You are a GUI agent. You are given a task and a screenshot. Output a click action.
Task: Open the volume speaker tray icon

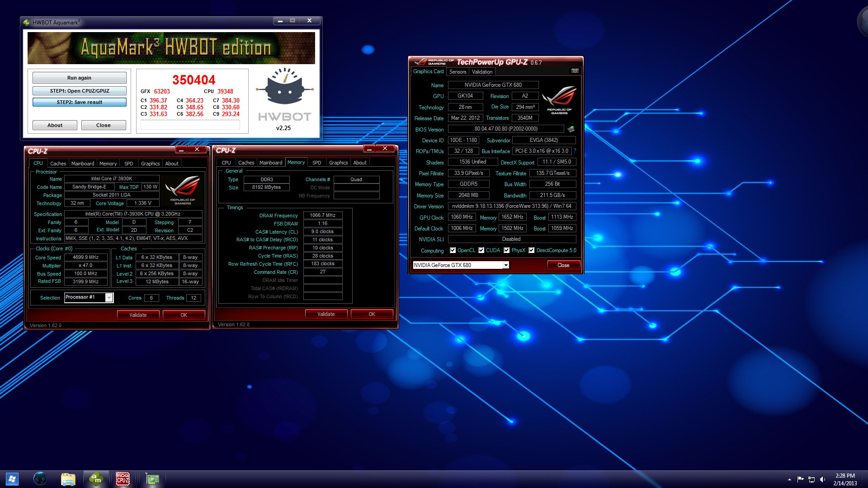click(x=822, y=479)
